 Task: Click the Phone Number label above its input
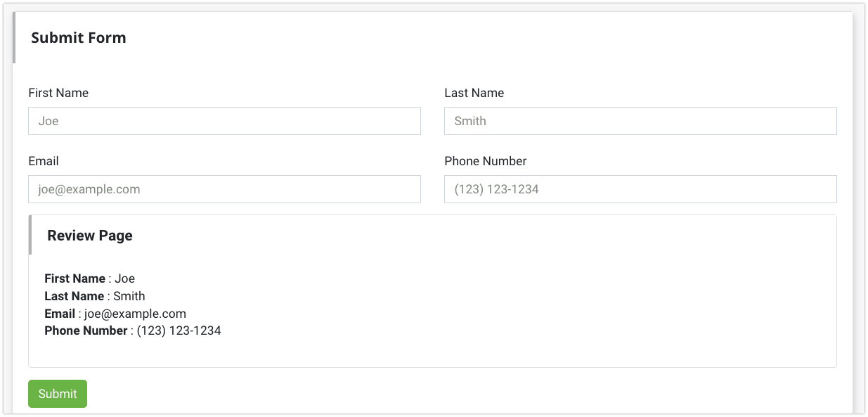(x=486, y=161)
